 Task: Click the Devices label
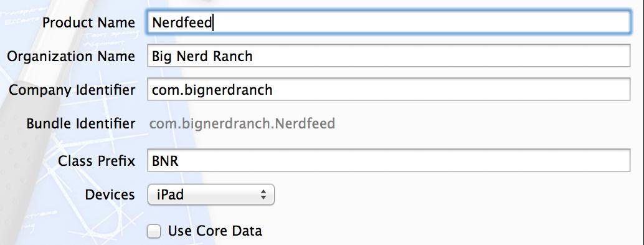point(110,195)
